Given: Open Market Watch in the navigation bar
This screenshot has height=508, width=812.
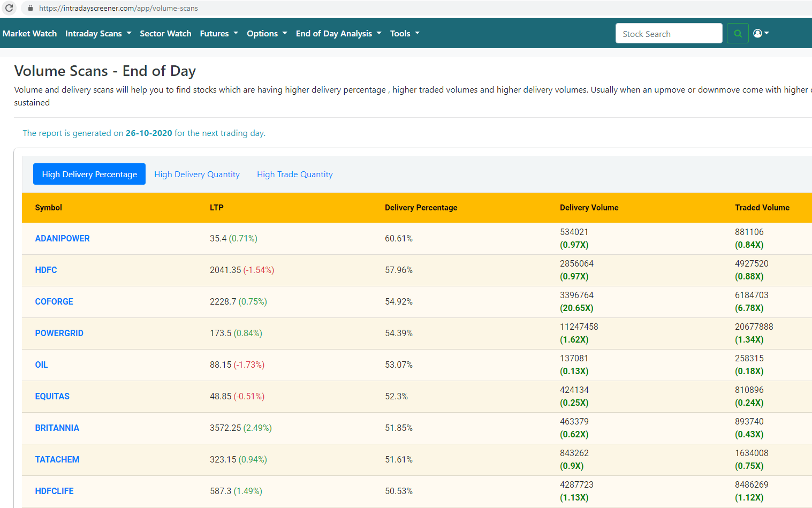Looking at the screenshot, I should pyautogui.click(x=29, y=33).
